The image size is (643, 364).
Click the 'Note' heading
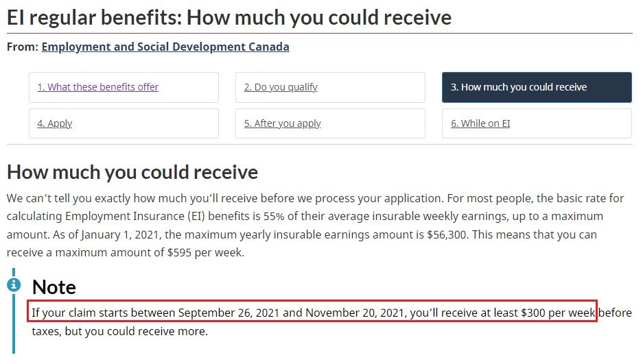pos(54,287)
